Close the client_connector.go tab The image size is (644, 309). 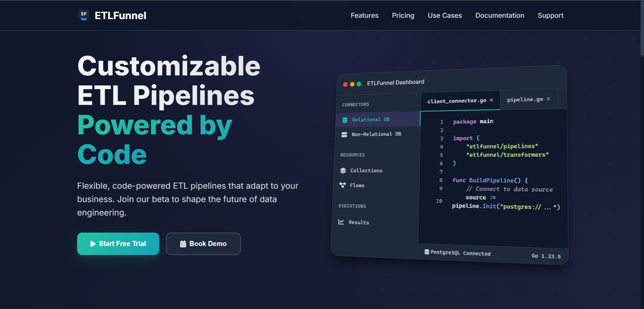[x=491, y=100]
